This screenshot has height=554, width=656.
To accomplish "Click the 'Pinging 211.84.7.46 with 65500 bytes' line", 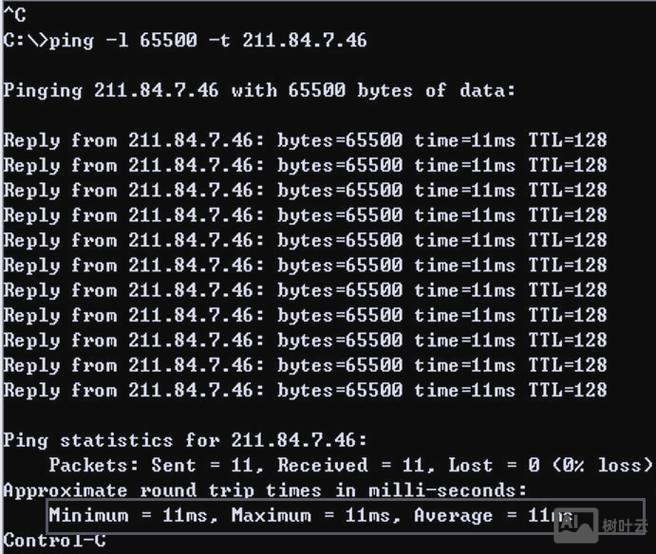I will click(x=260, y=90).
